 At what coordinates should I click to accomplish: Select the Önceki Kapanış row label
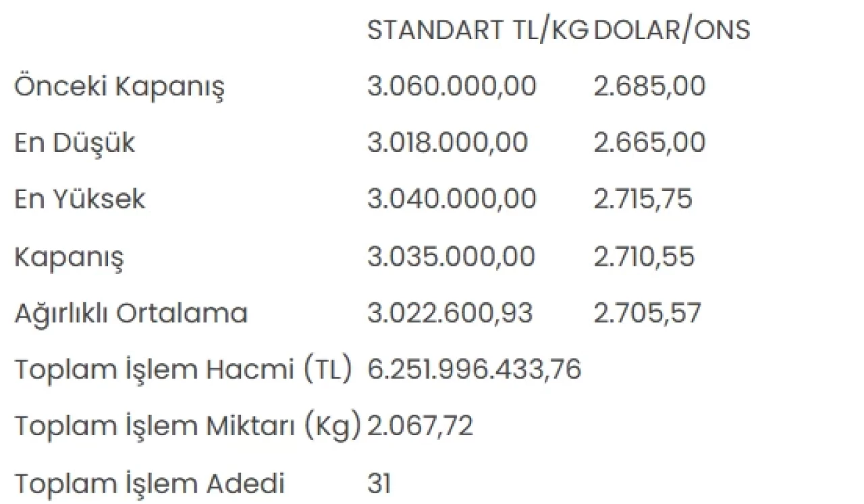(x=119, y=87)
